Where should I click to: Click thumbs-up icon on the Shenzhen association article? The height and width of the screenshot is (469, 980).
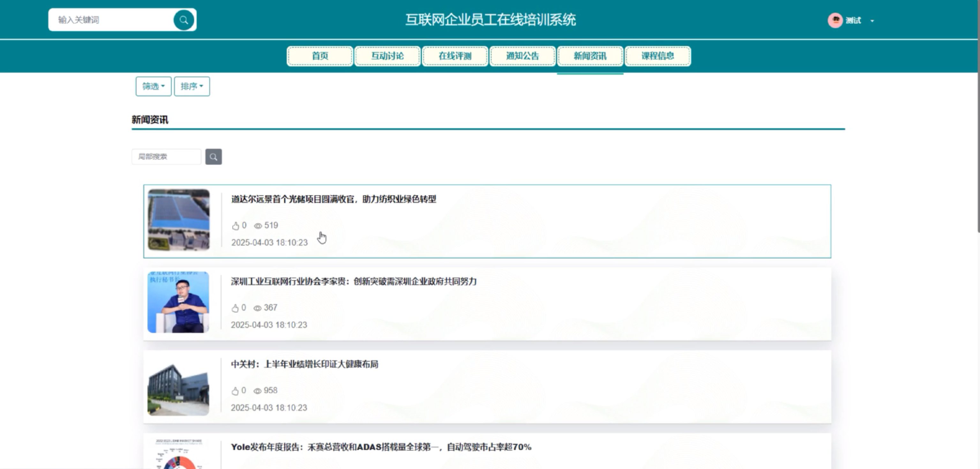[235, 308]
